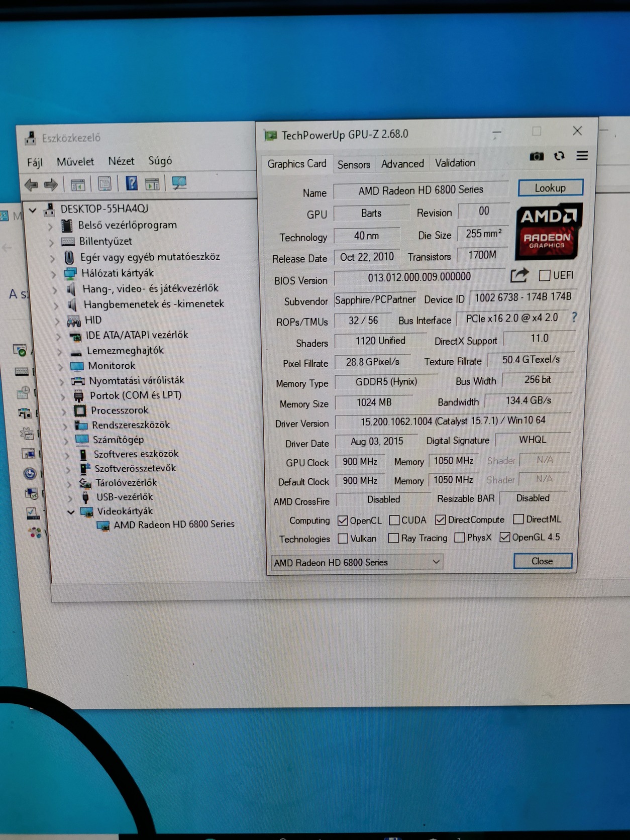Collapse the DESKTOP-55HA4QJ root node
Screen dimensions: 630x840
(x=33, y=210)
